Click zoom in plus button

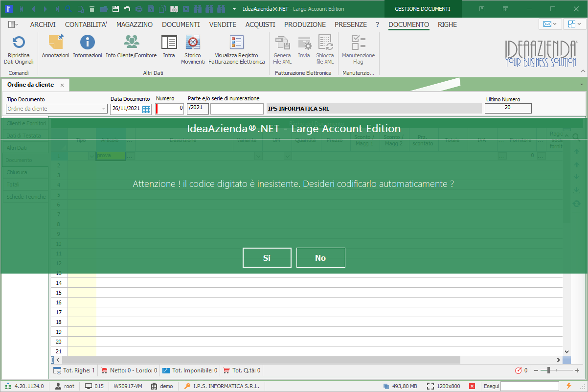[x=577, y=370]
